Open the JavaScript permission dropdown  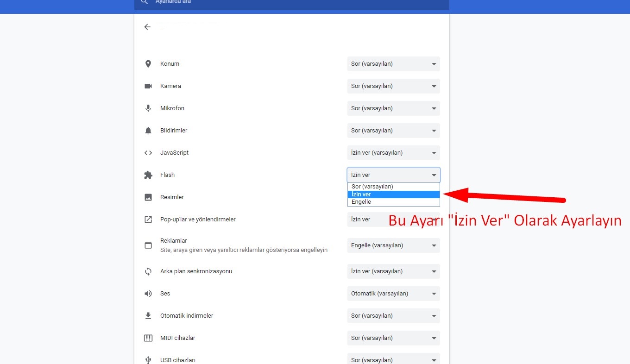(394, 153)
